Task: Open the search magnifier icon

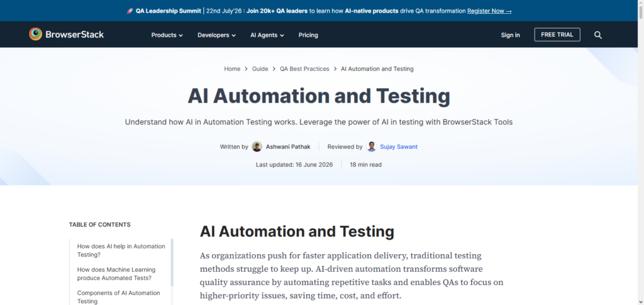Action: pyautogui.click(x=598, y=35)
